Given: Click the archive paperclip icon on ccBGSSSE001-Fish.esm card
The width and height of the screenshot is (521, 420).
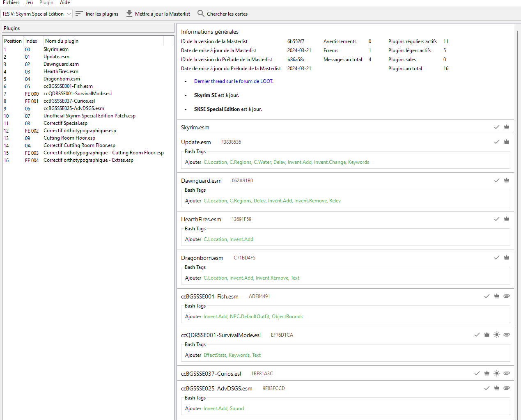Looking at the screenshot, I should pos(507,296).
